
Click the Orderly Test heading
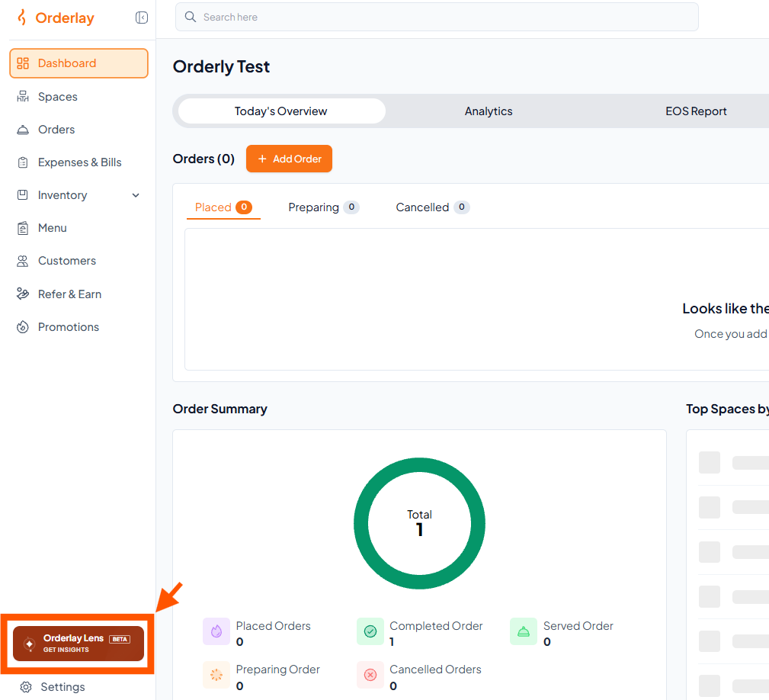[221, 66]
